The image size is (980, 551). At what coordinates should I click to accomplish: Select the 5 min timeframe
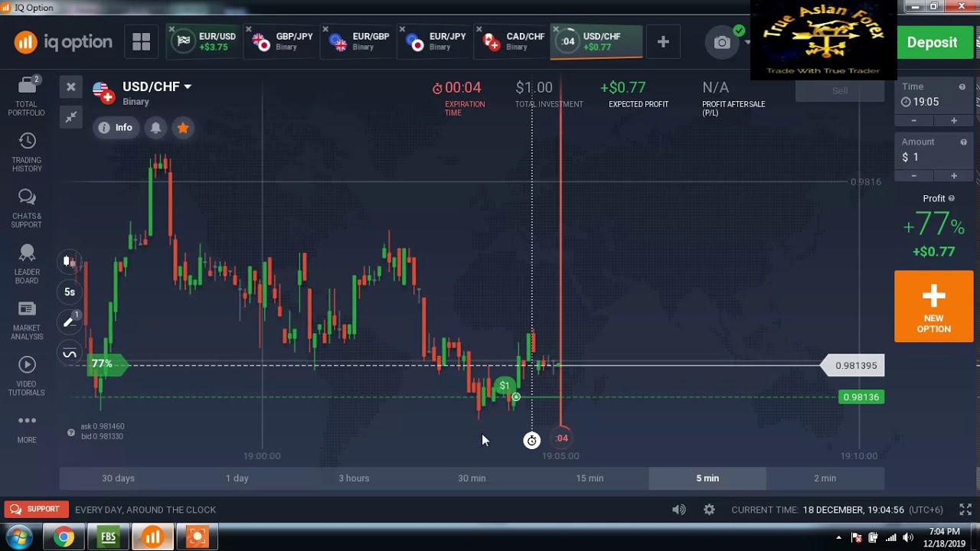click(708, 478)
